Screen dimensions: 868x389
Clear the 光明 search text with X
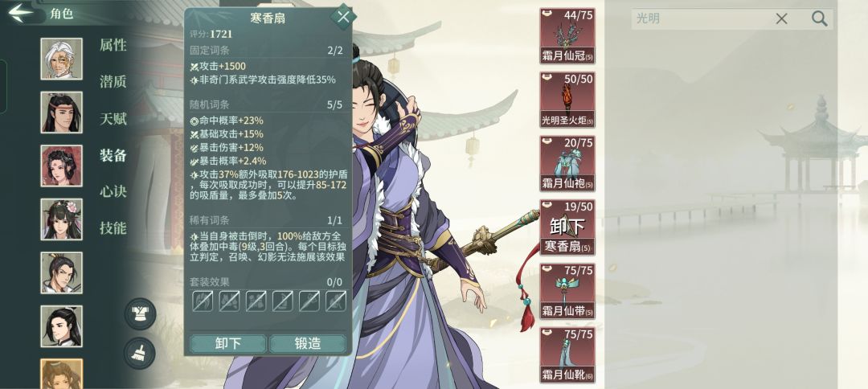point(781,18)
